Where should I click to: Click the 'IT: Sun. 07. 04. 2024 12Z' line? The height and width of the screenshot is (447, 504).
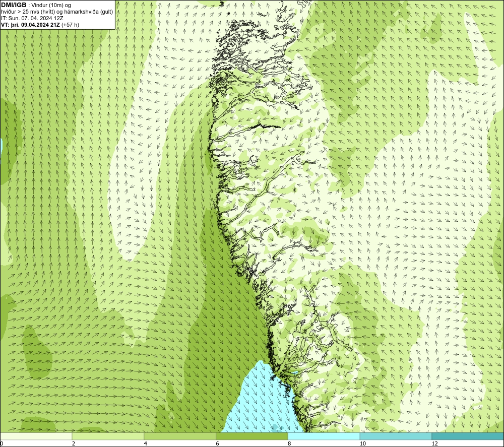click(x=32, y=18)
